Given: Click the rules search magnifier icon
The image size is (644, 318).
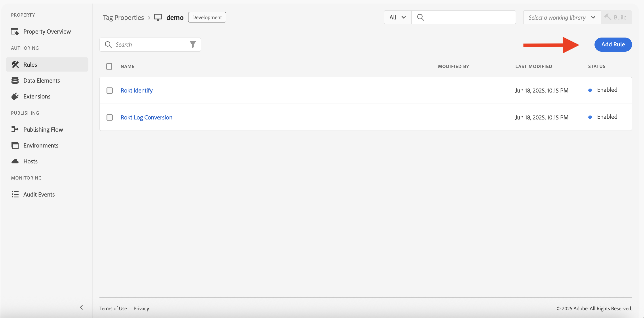Looking at the screenshot, I should 108,44.
